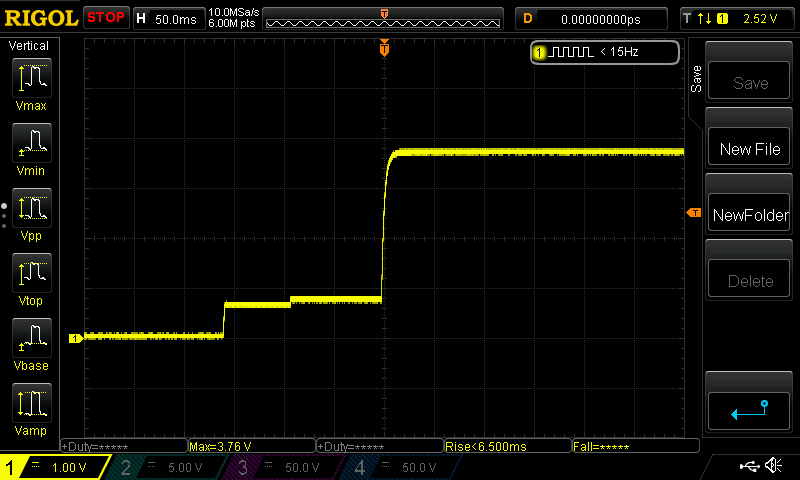Image resolution: width=800 pixels, height=480 pixels.
Task: Click the STOP run status indicator
Action: point(106,18)
